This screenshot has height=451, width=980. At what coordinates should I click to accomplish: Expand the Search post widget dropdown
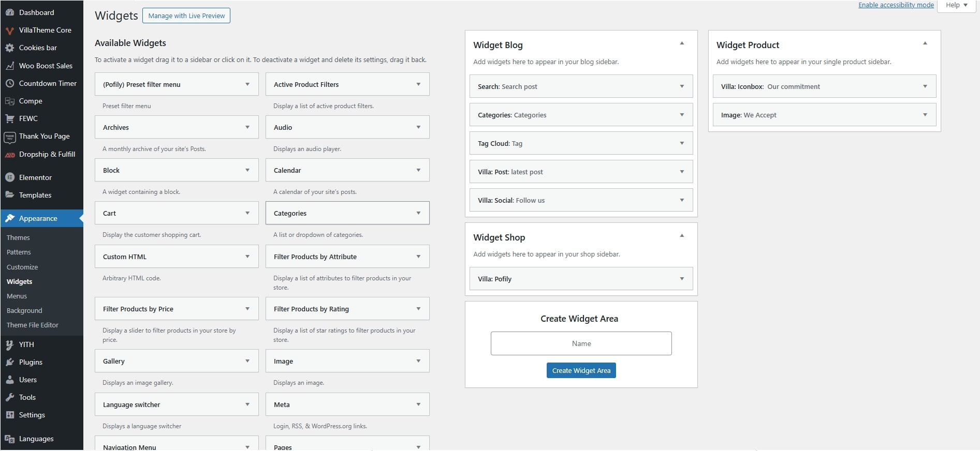[682, 86]
